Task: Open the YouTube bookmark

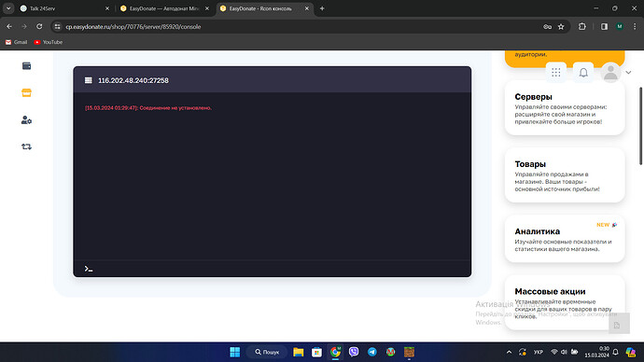Action: pyautogui.click(x=49, y=42)
